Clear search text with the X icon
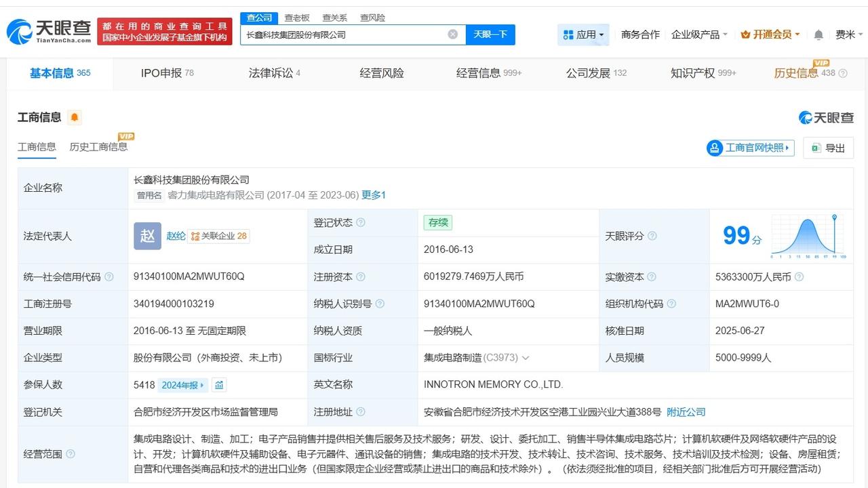Screen dimensions: 868x488 pyautogui.click(x=452, y=35)
